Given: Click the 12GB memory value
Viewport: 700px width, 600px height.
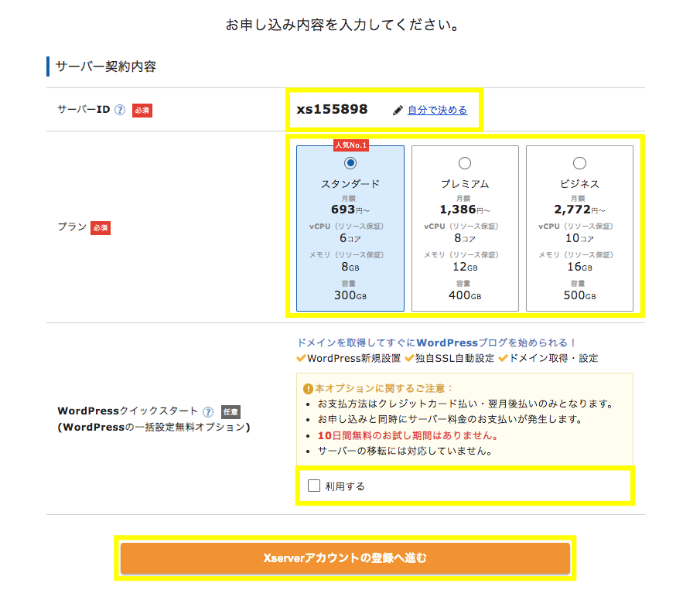Looking at the screenshot, I should [x=465, y=267].
